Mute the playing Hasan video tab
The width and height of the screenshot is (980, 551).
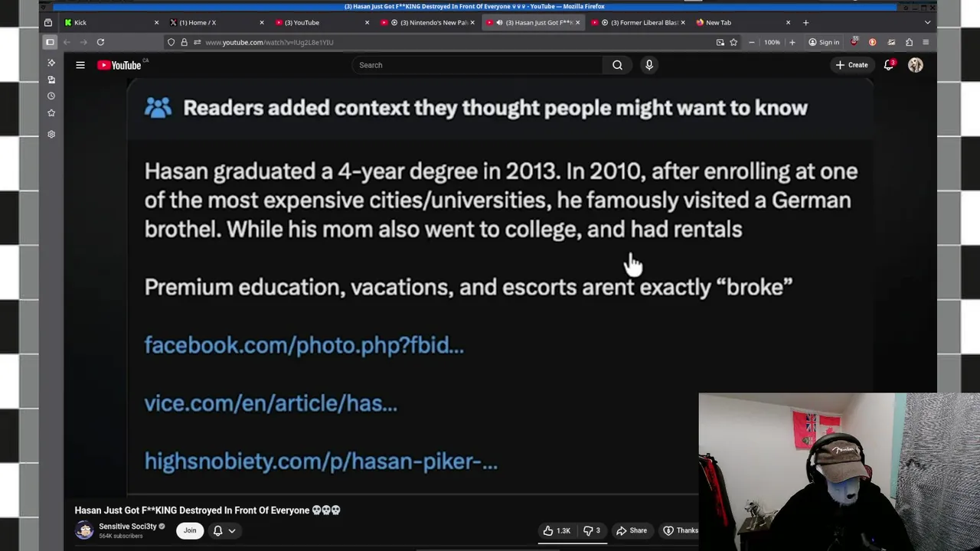pyautogui.click(x=499, y=22)
